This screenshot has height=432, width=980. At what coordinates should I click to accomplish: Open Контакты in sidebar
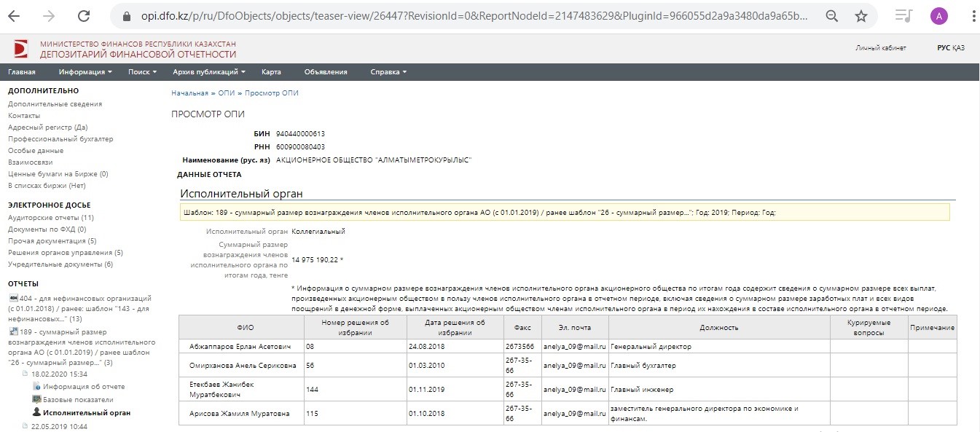coord(24,116)
